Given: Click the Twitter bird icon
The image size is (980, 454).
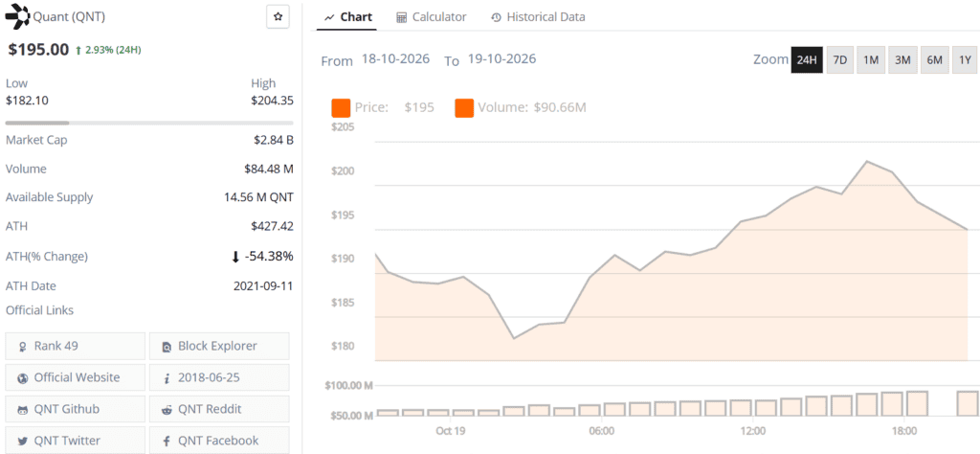Looking at the screenshot, I should pos(23,442).
